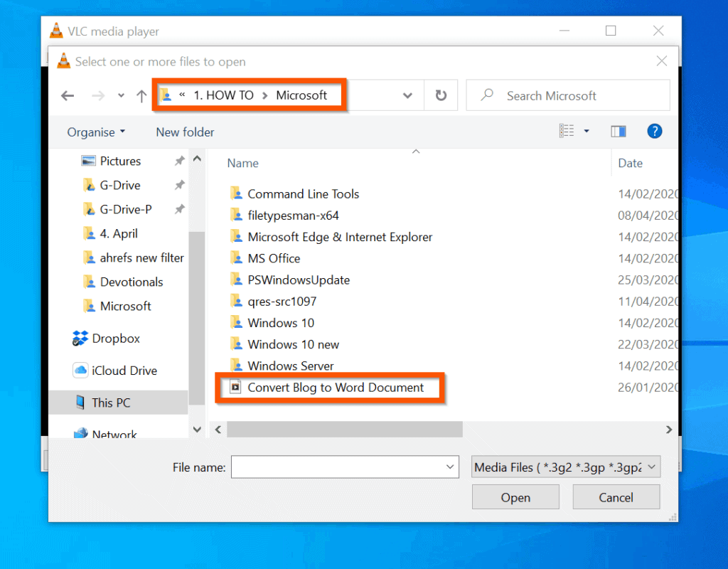Click the Command Line Tools folder icon

point(236,193)
